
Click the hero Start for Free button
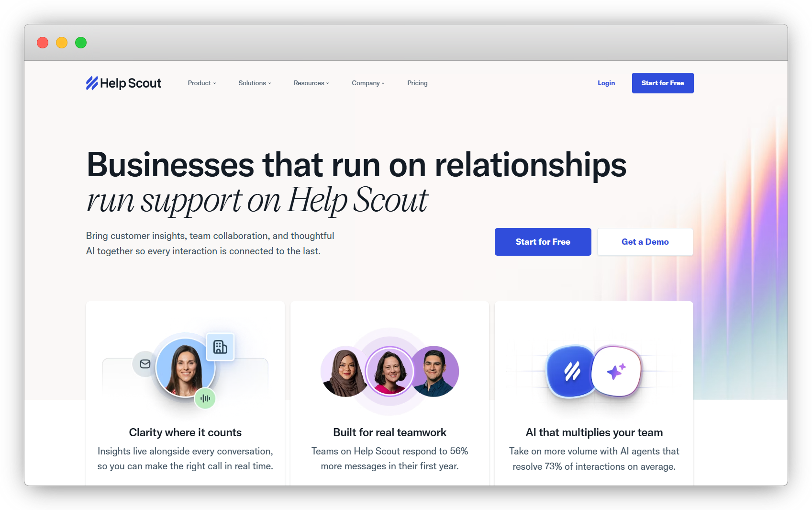click(543, 242)
